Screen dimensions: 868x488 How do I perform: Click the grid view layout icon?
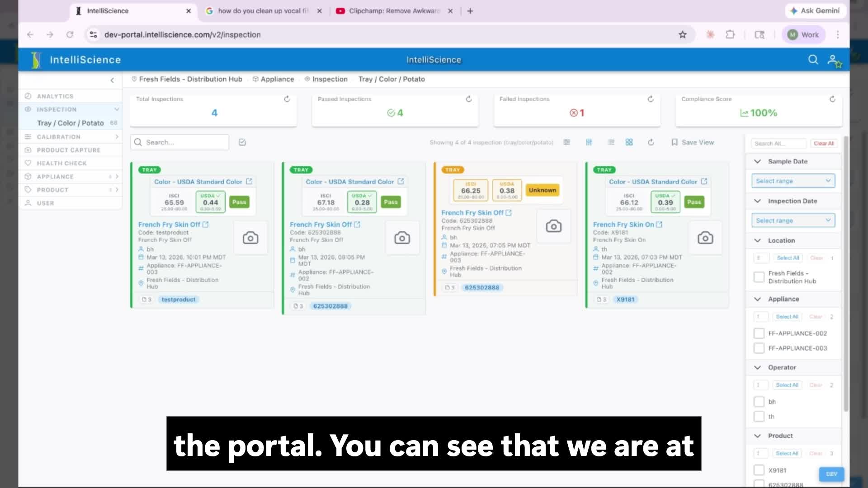point(629,142)
